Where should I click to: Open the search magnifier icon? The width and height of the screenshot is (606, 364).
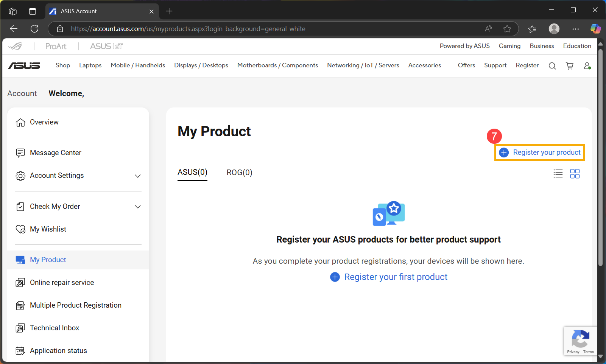552,66
